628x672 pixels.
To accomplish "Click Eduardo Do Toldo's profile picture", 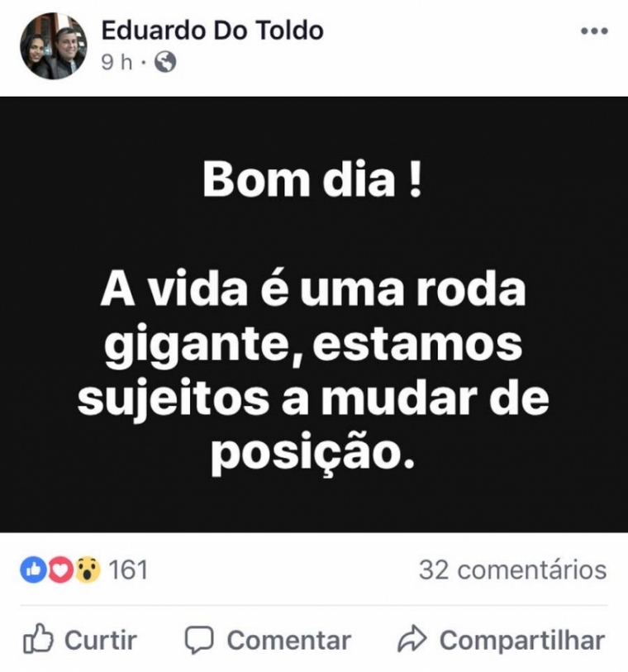I will click(54, 45).
